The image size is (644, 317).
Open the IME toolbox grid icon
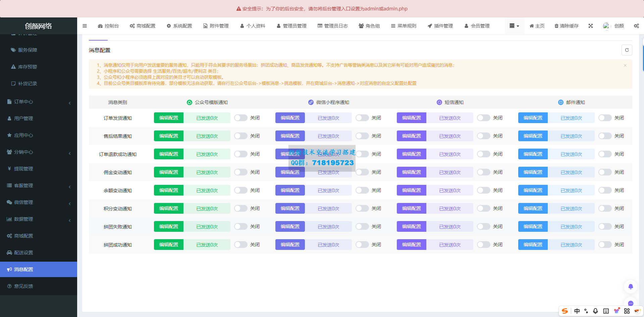(627, 311)
